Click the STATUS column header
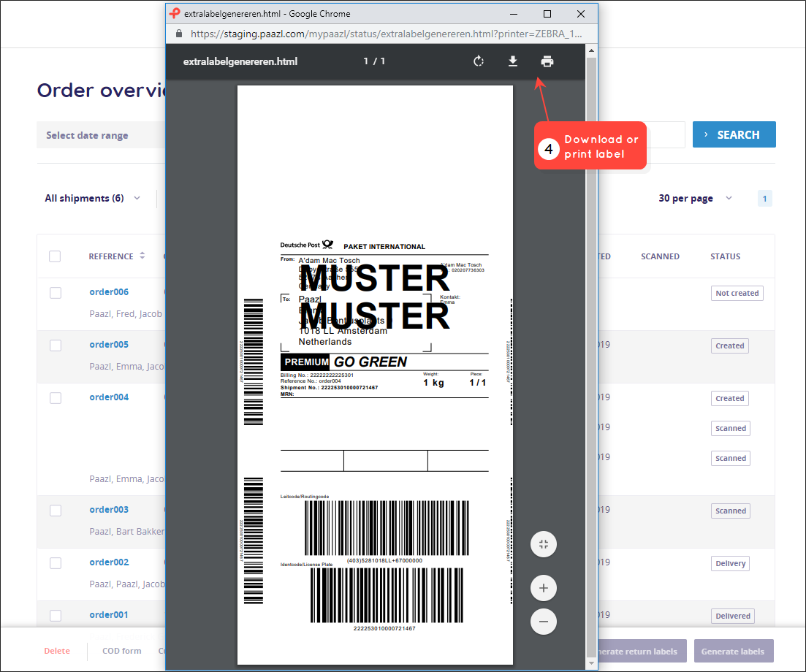 click(726, 256)
